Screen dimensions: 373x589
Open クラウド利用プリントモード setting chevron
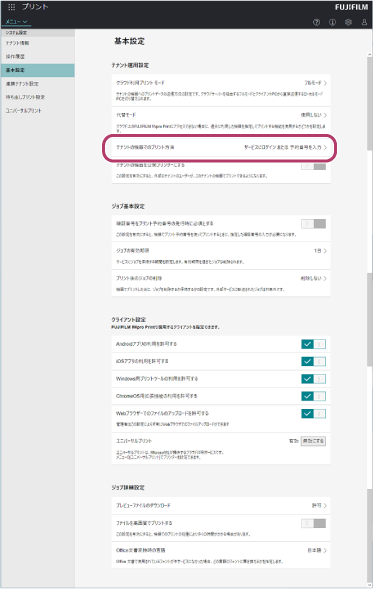point(325,83)
